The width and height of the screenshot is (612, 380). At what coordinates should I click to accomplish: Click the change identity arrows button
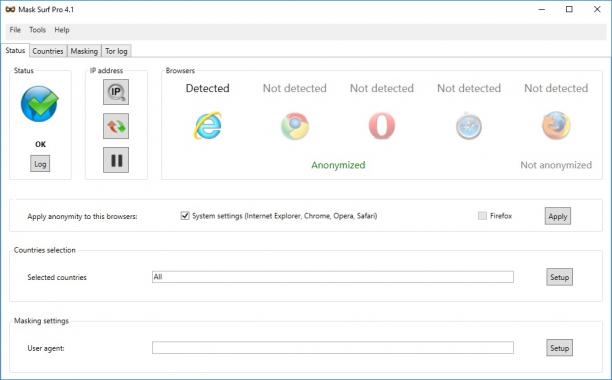pos(116,126)
